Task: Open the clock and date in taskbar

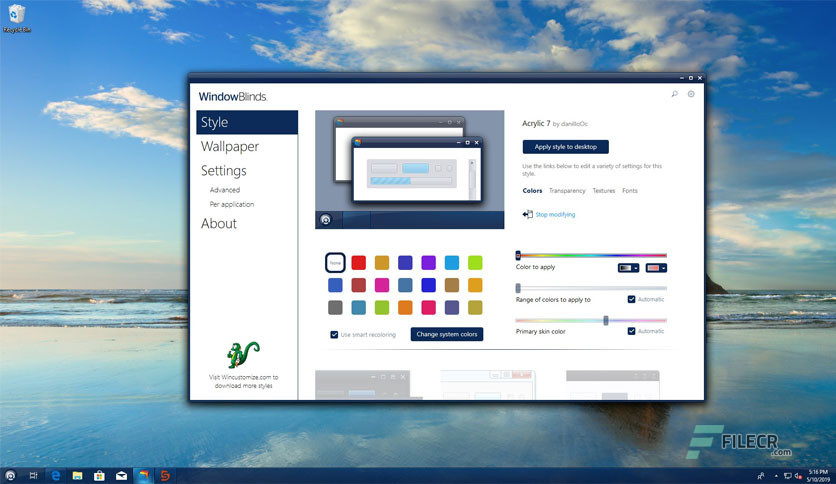Action: pos(818,476)
